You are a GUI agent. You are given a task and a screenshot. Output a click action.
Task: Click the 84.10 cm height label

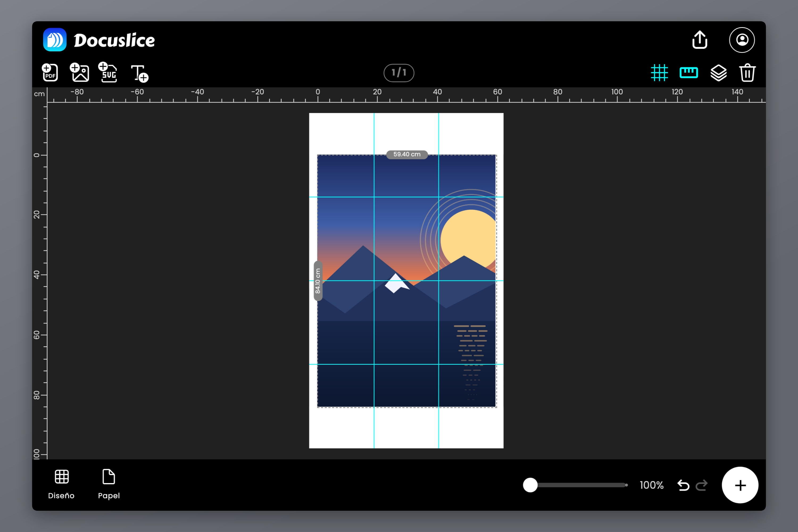click(318, 281)
